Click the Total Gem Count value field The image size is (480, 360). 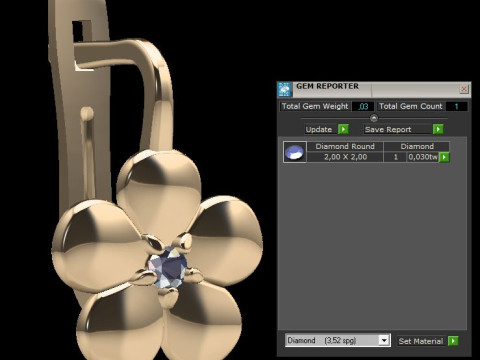coord(456,106)
